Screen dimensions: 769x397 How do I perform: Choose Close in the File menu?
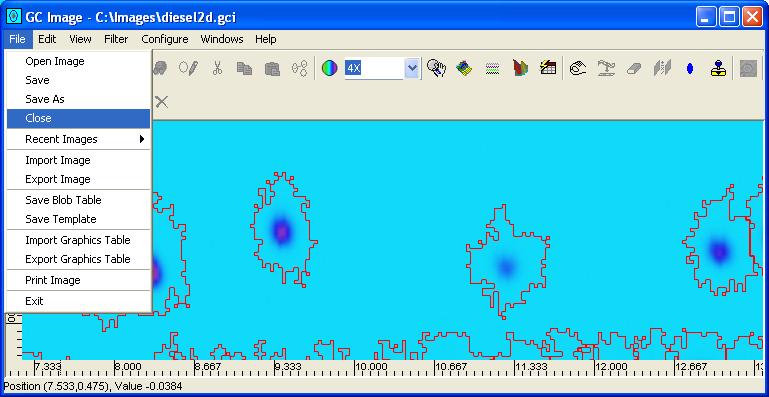78,118
